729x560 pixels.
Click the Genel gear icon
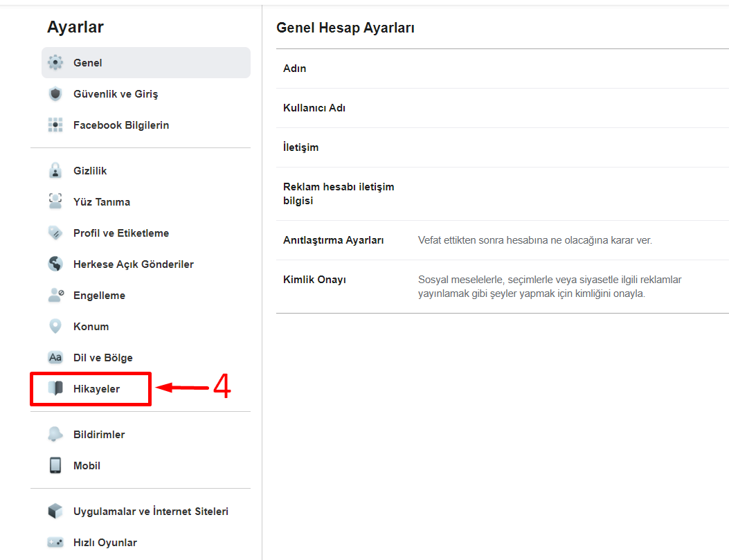click(55, 63)
